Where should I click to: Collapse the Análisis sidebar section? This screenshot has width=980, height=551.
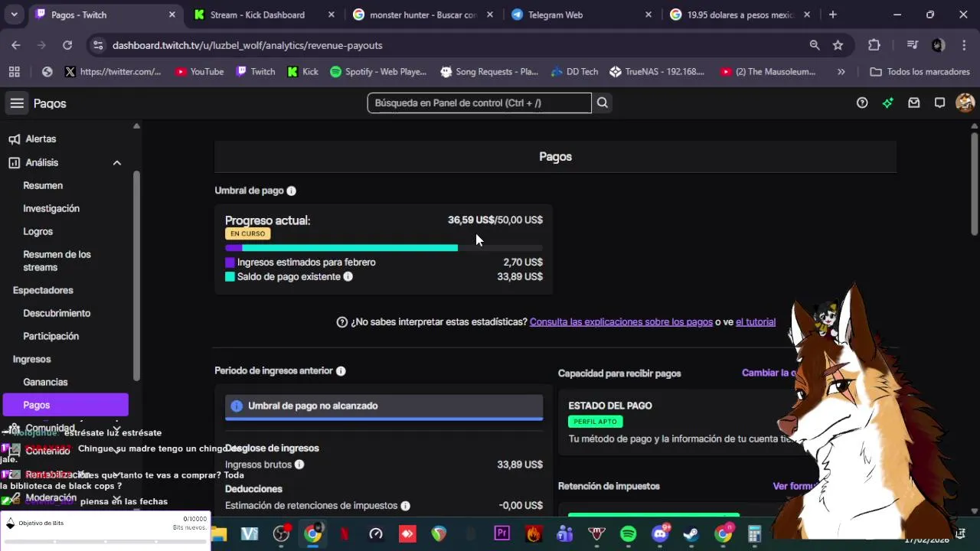[x=117, y=162]
